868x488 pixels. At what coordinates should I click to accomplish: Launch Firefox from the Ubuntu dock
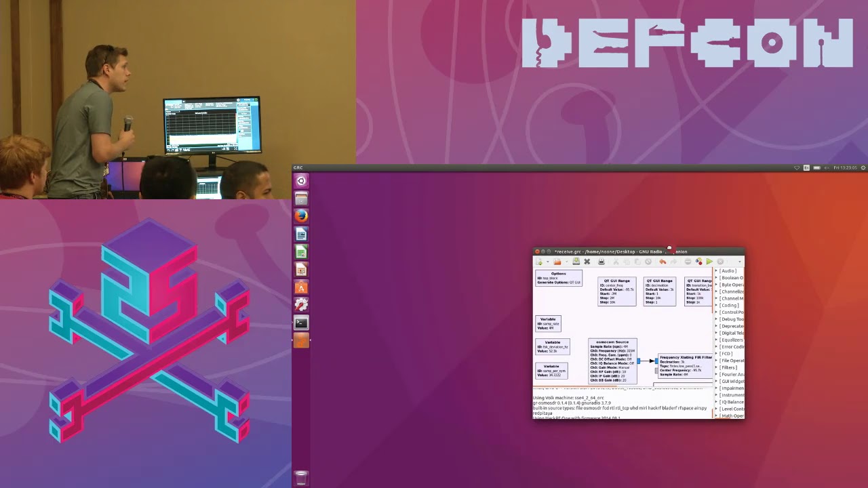[301, 216]
